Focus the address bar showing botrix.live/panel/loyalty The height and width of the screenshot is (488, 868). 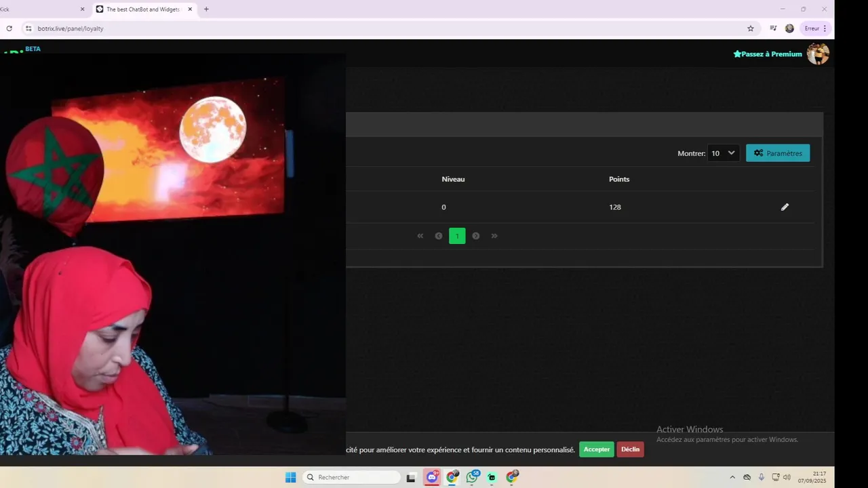point(387,28)
